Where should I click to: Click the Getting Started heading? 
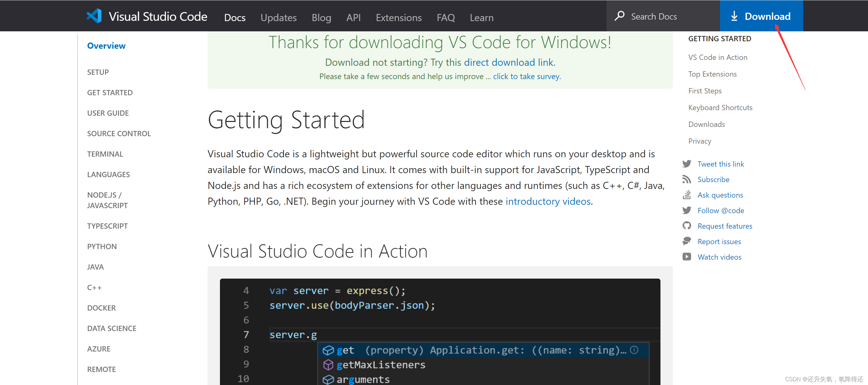[x=286, y=120]
